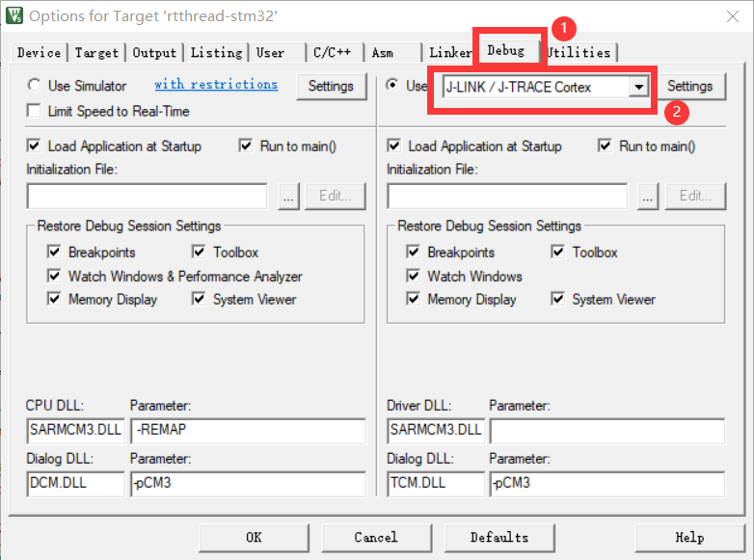The width and height of the screenshot is (754, 560).
Task: Enable Limit Speed to Real-Time
Action: pos(34,111)
